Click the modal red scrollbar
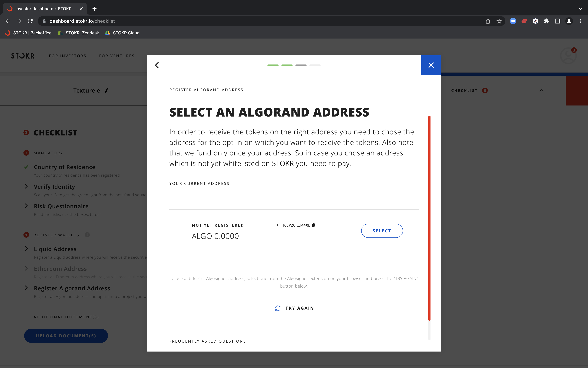 coord(429,218)
